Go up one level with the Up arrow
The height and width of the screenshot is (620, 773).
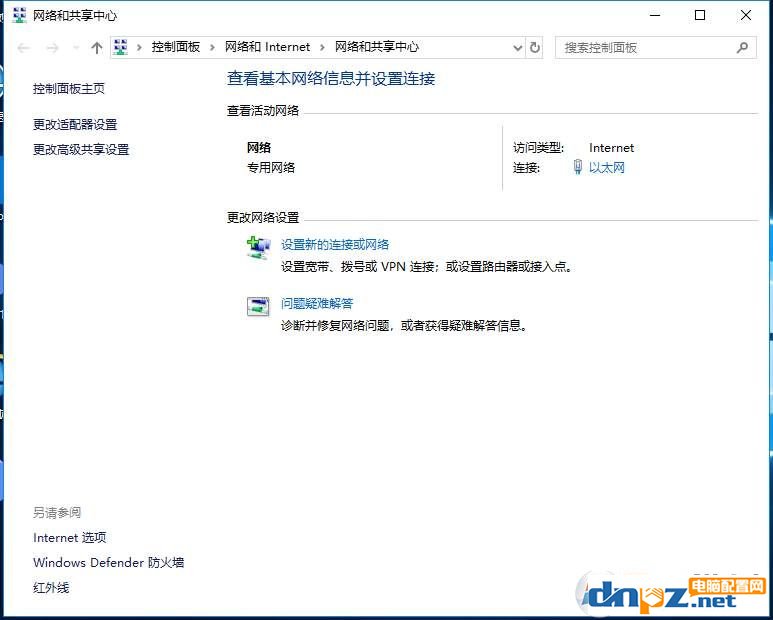tap(97, 48)
